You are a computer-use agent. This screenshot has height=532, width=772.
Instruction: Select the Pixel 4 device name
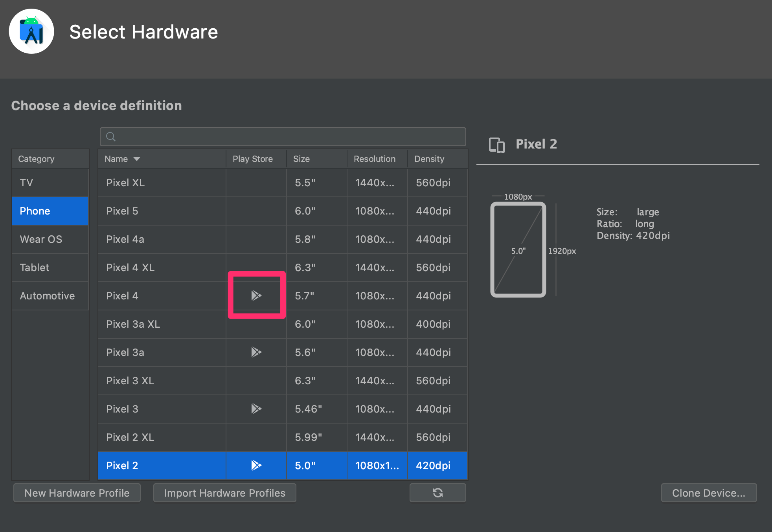(122, 296)
